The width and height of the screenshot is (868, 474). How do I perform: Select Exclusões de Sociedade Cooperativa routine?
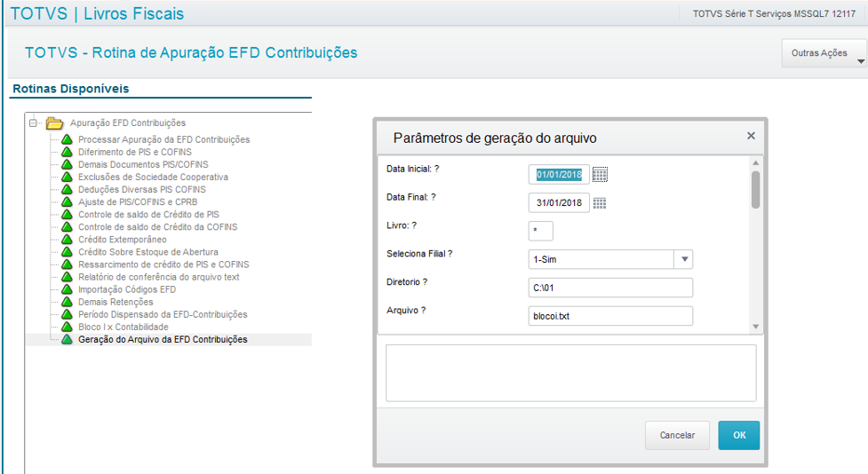[154, 177]
